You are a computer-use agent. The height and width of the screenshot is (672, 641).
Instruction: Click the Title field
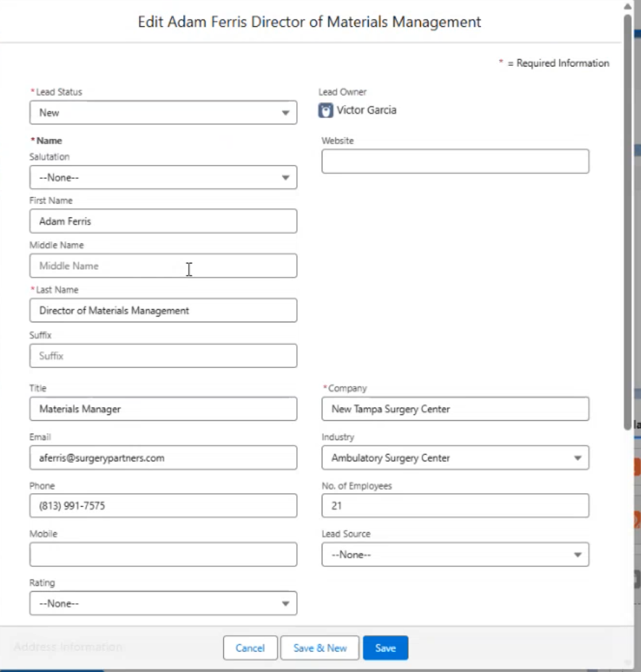(x=163, y=409)
